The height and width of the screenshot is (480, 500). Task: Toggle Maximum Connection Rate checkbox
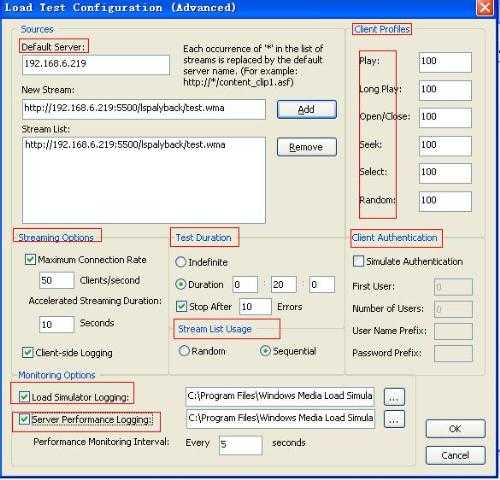(x=30, y=259)
